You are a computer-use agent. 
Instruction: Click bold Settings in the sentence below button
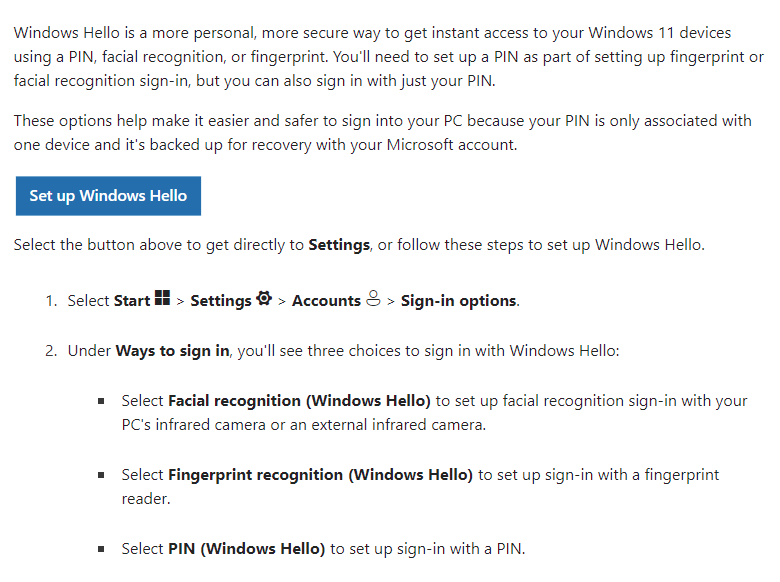click(x=339, y=244)
